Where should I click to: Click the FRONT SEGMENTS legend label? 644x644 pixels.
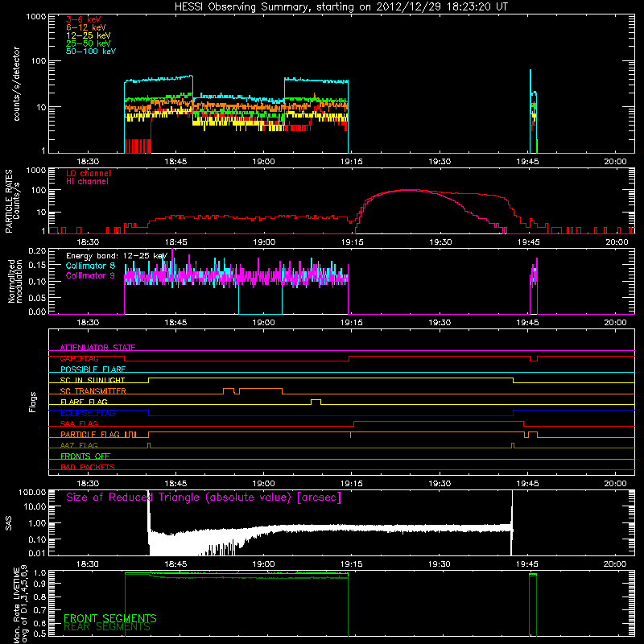point(110,618)
